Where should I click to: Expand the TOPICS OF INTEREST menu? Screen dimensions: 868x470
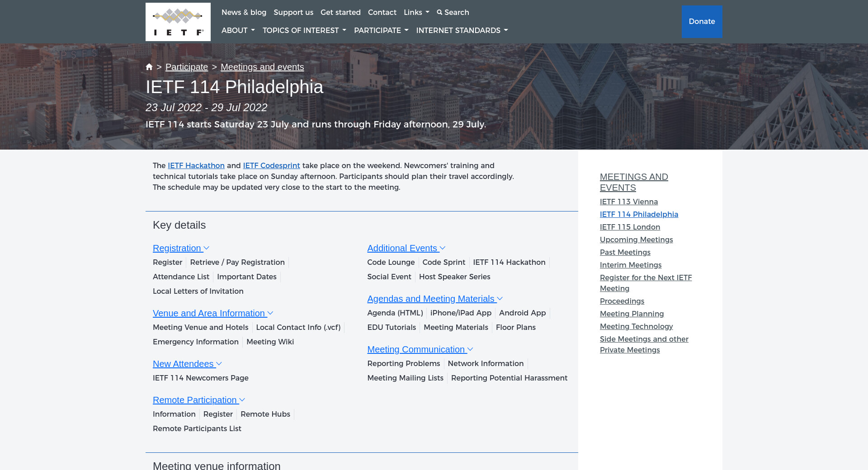tap(304, 30)
